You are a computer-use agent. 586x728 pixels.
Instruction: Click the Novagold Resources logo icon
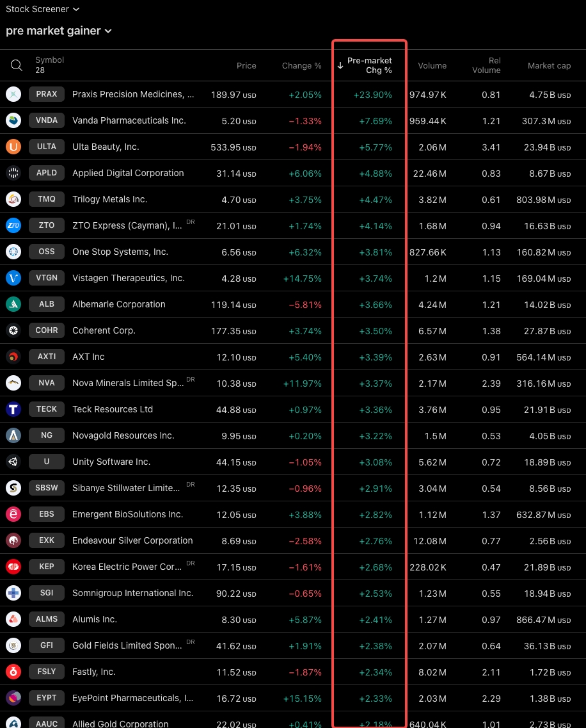click(13, 435)
